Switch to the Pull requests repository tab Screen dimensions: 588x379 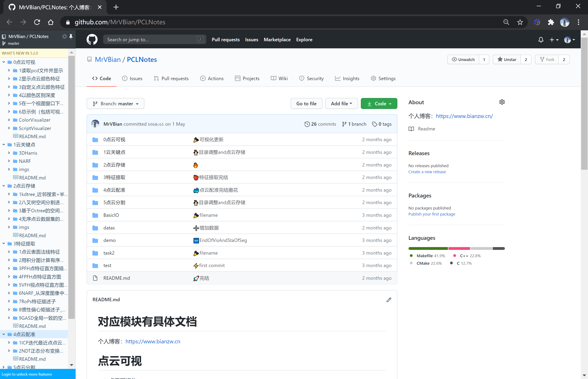pyautogui.click(x=171, y=78)
